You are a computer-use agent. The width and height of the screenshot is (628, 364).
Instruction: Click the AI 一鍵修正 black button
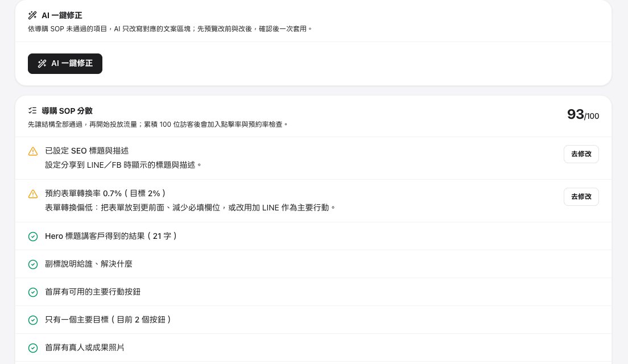click(x=65, y=64)
